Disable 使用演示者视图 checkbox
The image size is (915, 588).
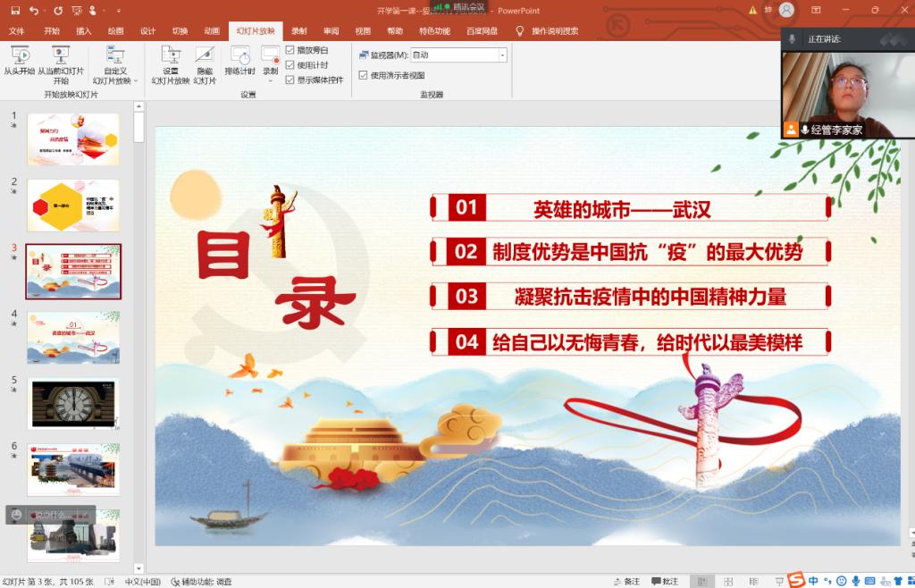[x=363, y=75]
